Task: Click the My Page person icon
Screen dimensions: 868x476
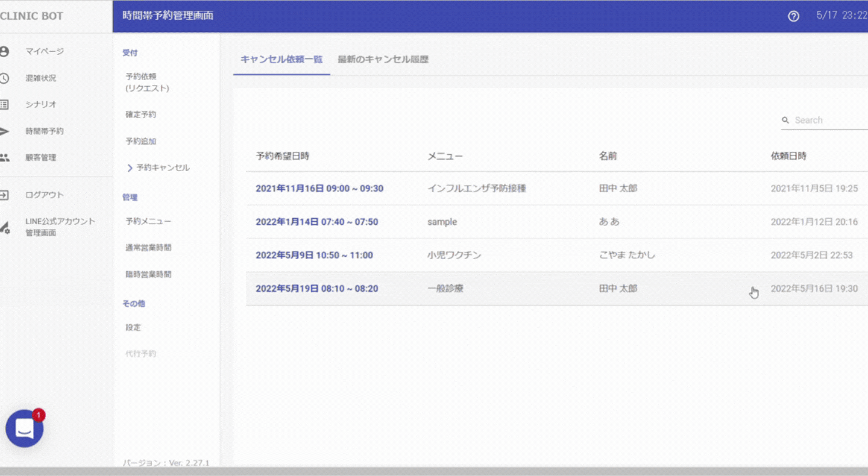Action: (5, 51)
